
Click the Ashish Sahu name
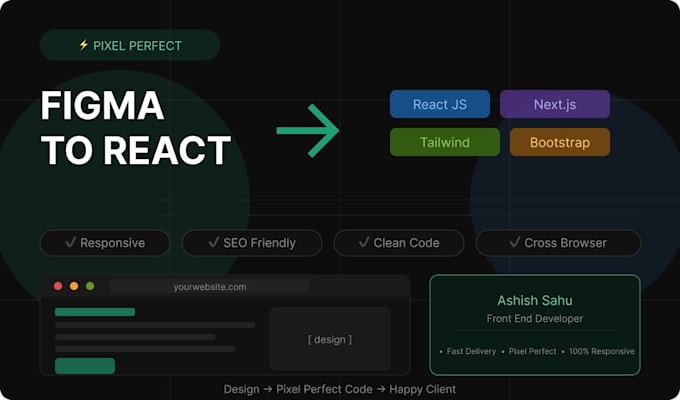[x=535, y=300]
